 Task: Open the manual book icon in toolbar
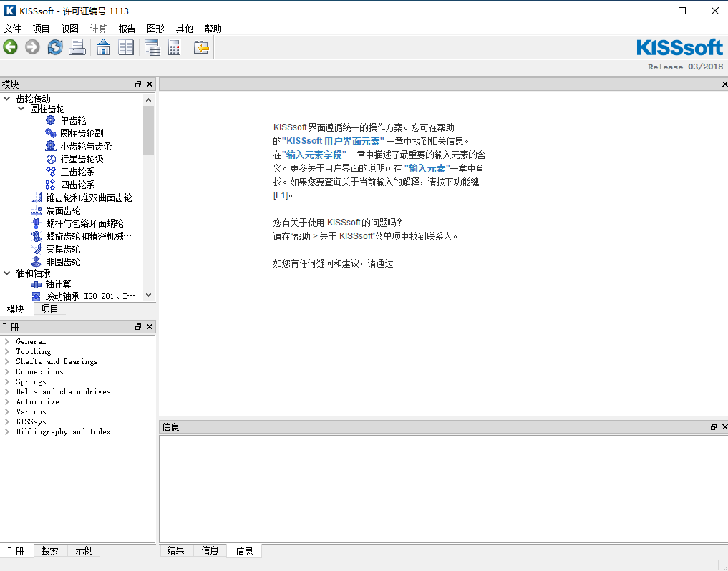(x=126, y=47)
